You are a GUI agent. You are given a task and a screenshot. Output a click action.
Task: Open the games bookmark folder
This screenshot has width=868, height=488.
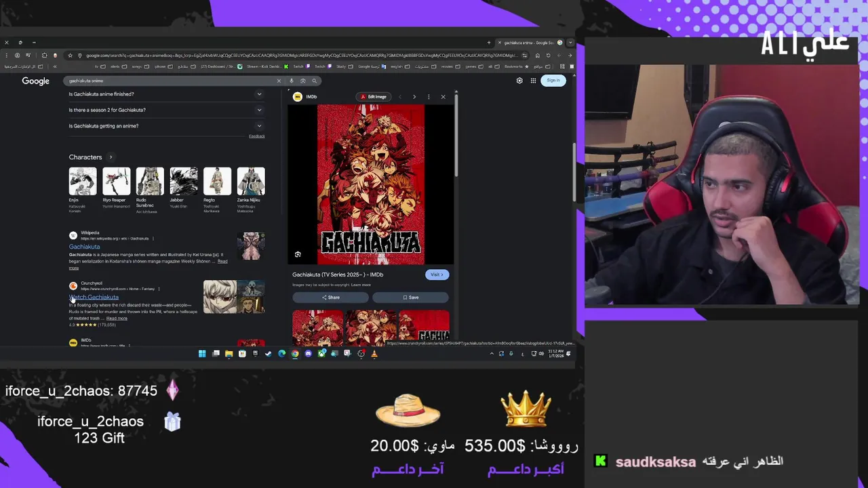(473, 66)
